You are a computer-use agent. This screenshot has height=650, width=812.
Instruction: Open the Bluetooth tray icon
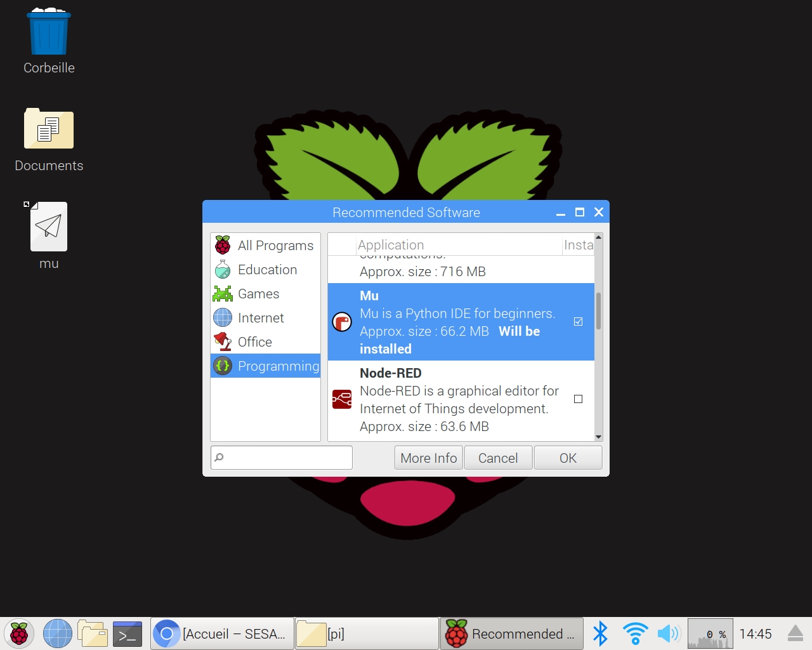600,633
